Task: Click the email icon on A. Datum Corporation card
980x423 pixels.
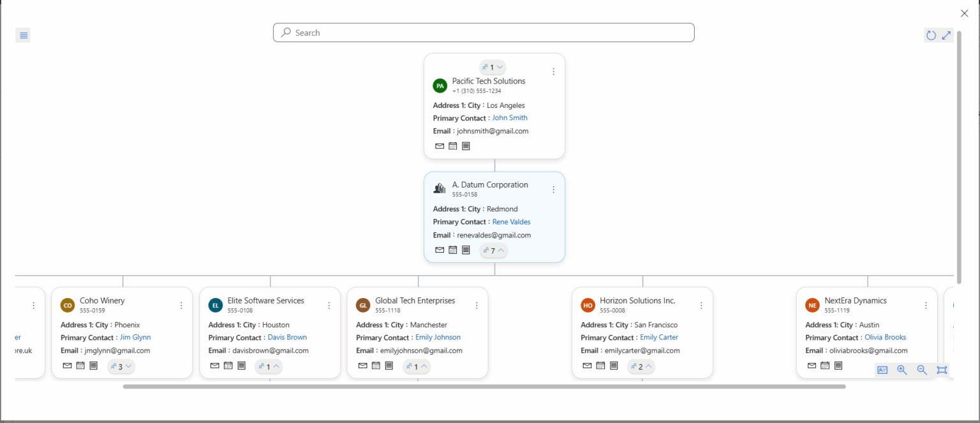Action: point(440,249)
